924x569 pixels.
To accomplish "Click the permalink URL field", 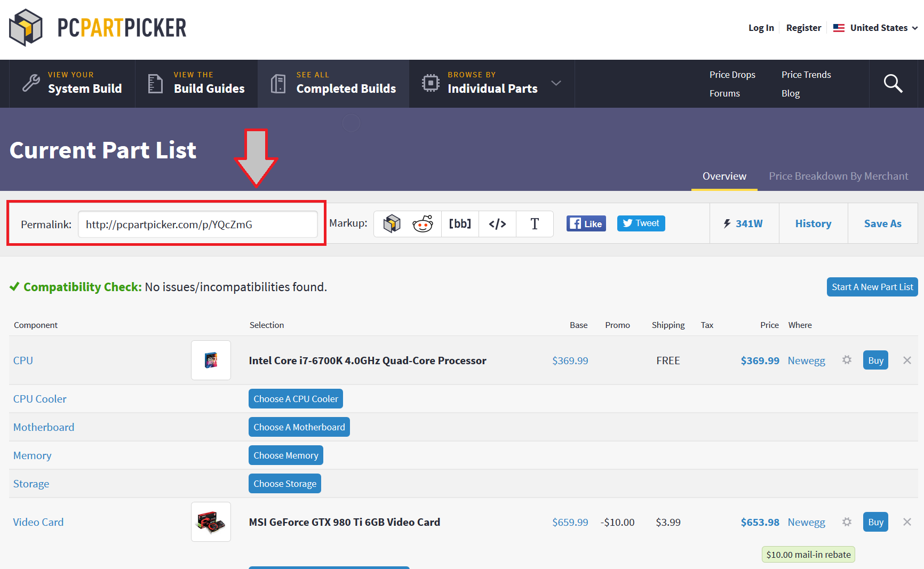I will coord(198,225).
